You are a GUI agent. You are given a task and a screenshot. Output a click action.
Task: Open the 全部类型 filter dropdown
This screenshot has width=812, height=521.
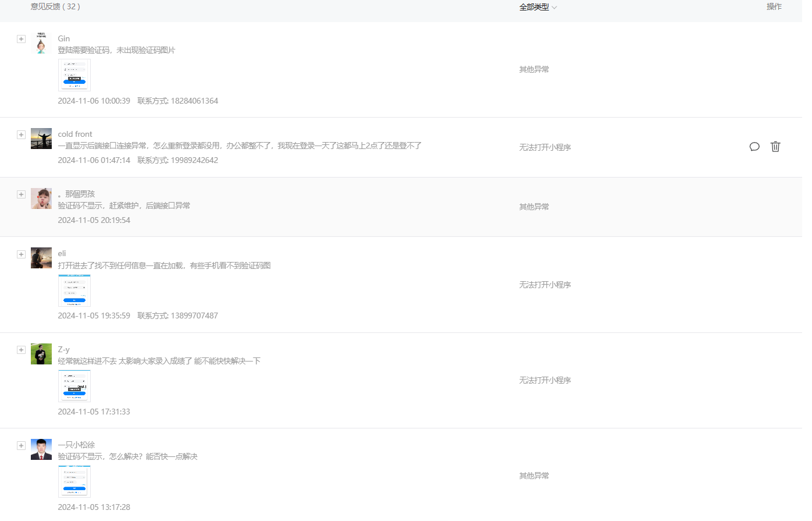537,7
